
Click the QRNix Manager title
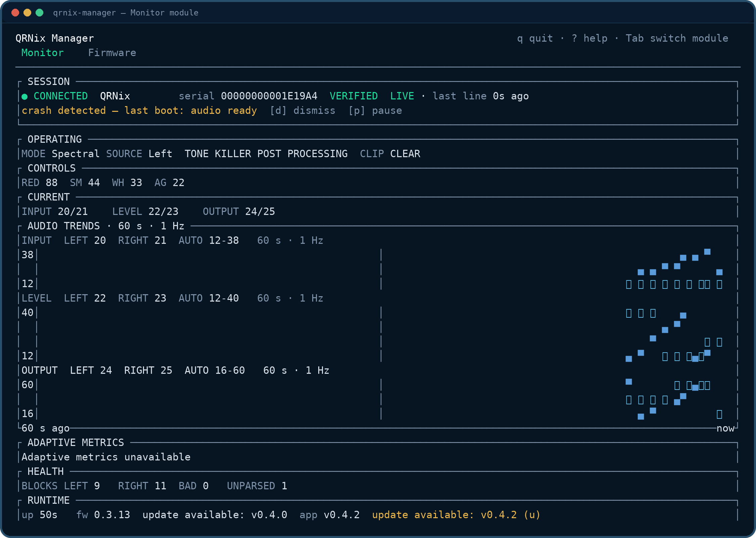click(55, 38)
